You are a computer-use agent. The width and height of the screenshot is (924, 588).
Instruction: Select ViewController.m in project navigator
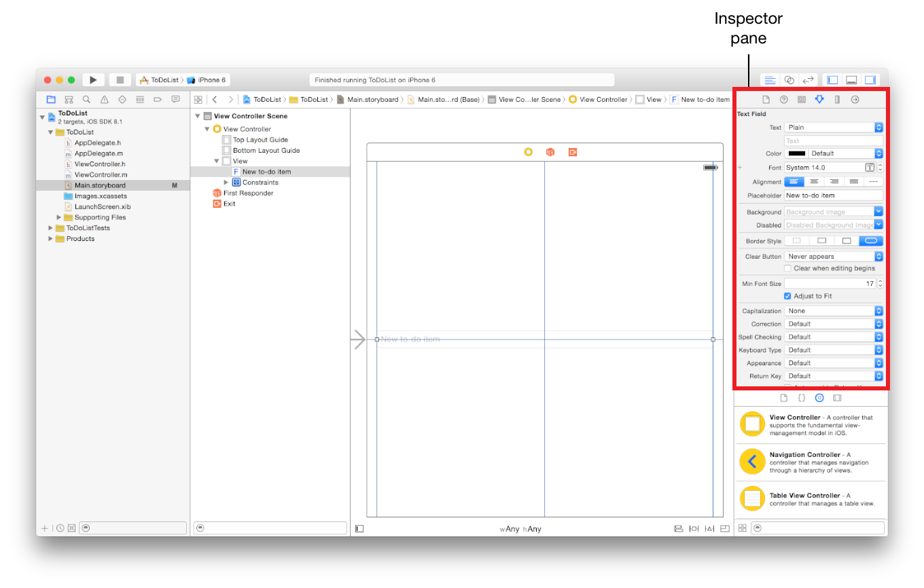[x=99, y=174]
